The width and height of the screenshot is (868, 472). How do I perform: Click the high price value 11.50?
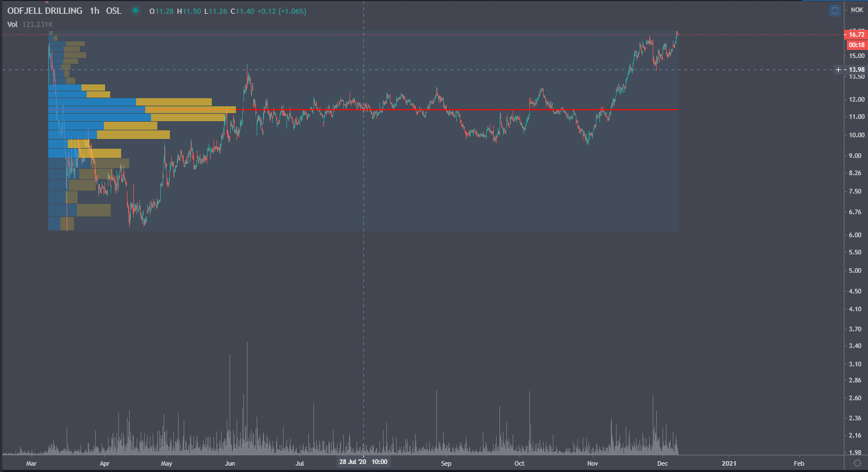192,11
